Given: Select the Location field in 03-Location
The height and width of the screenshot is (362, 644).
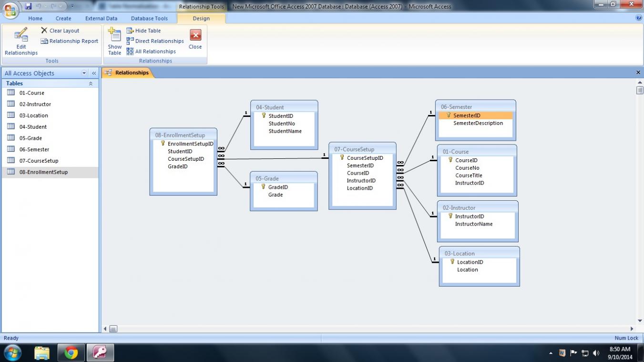Looking at the screenshot, I should point(468,270).
